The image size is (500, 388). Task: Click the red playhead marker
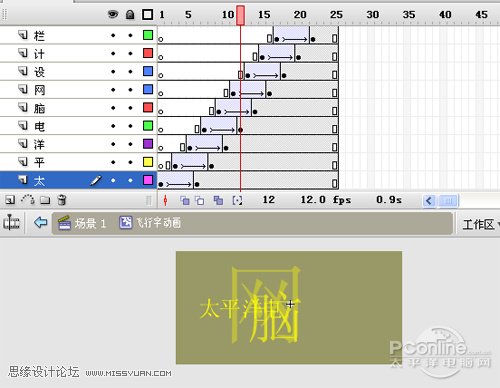(240, 15)
